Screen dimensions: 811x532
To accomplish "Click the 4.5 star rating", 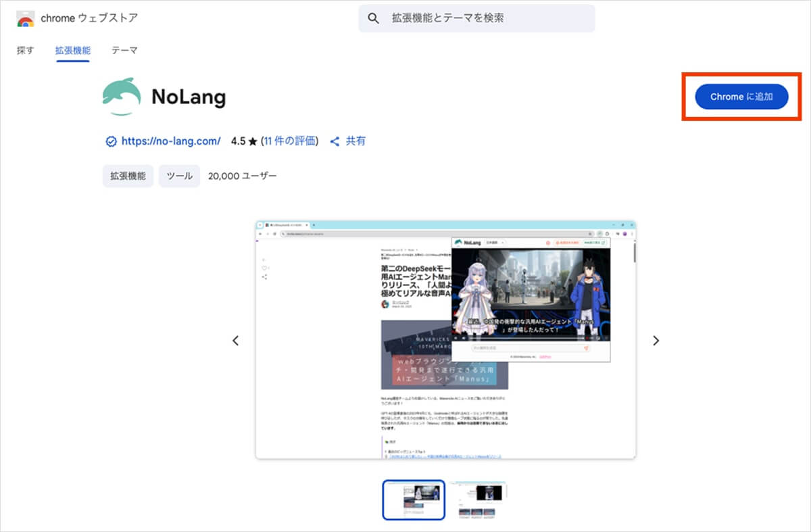I will (x=244, y=141).
